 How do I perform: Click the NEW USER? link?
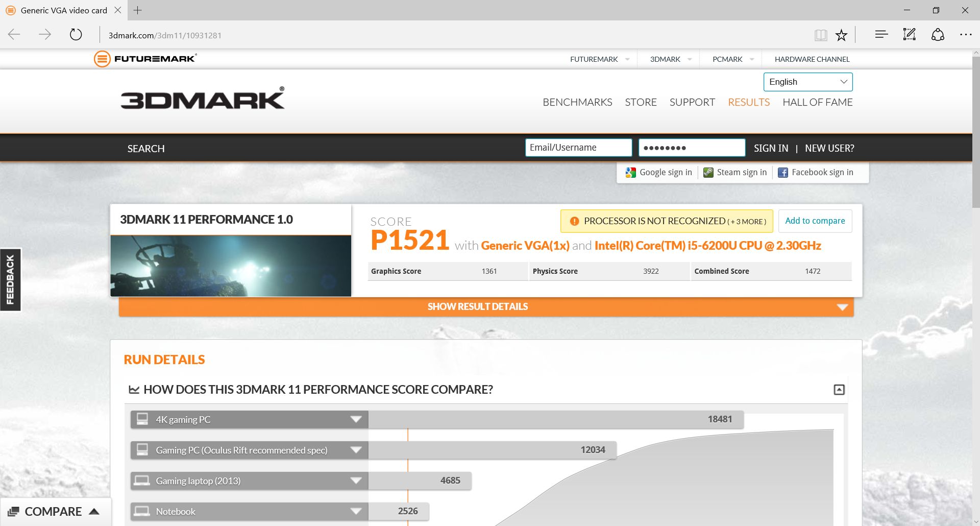pyautogui.click(x=829, y=148)
